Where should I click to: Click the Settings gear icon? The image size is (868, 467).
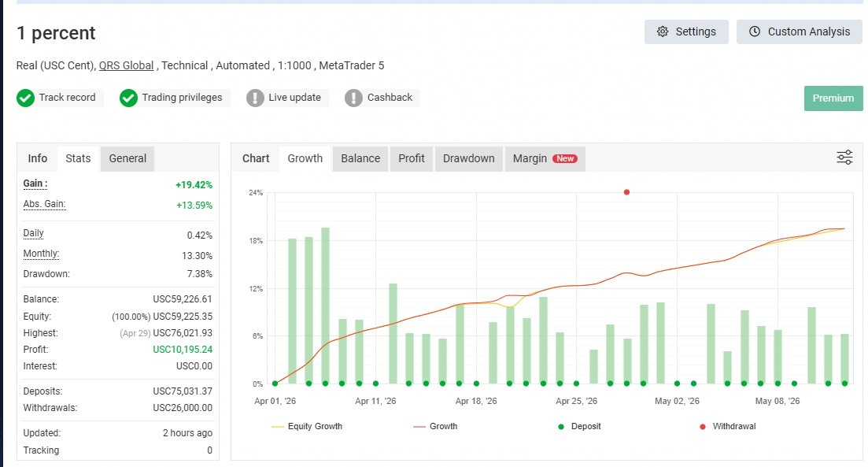pos(662,32)
